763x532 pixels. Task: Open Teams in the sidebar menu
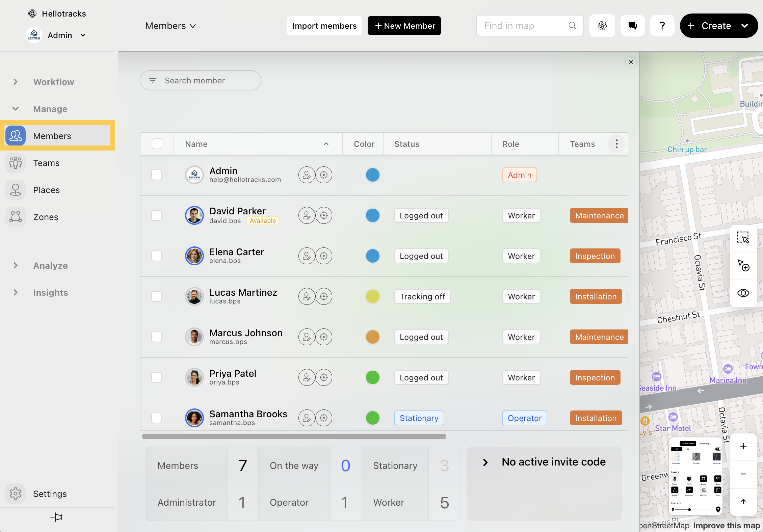46,163
